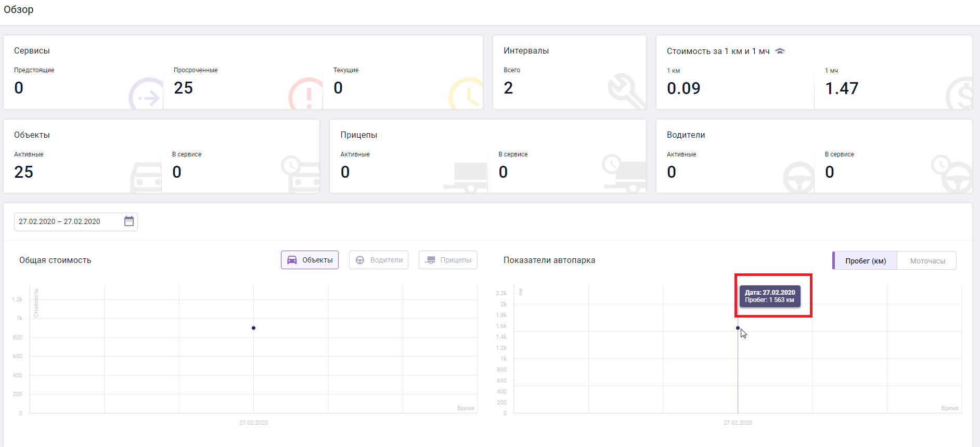Switch total cost chart to Прицепы
This screenshot has width=980, height=447.
click(x=448, y=260)
